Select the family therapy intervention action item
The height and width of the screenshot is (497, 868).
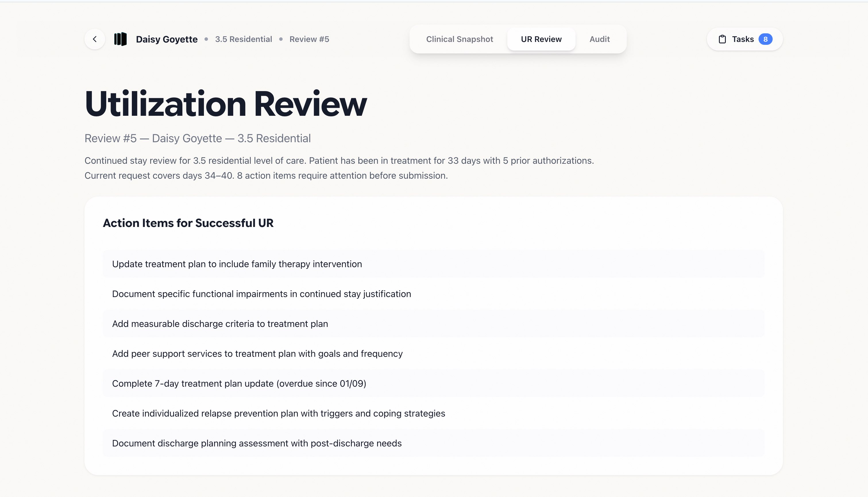click(x=237, y=264)
